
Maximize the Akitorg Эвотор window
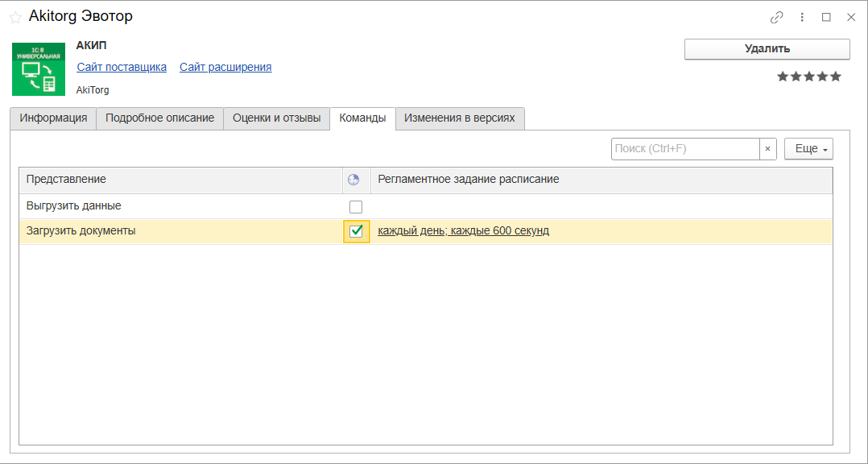(826, 17)
